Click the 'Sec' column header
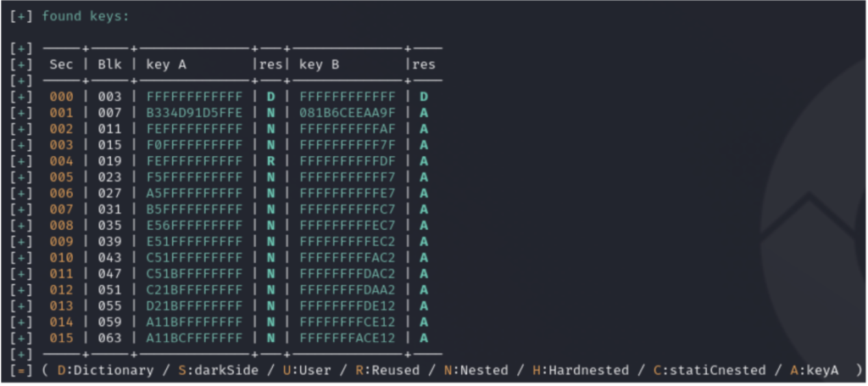This screenshot has height=386, width=868. pos(61,64)
